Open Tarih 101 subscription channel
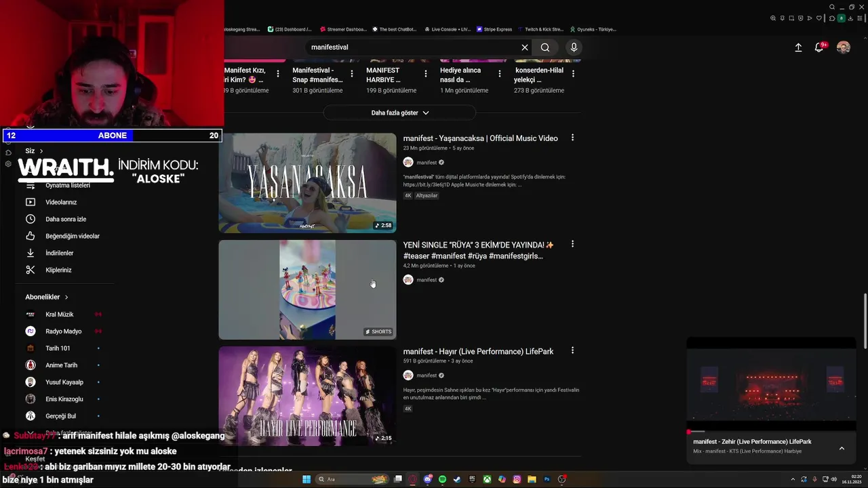Image resolution: width=868 pixels, height=488 pixels. 58,348
